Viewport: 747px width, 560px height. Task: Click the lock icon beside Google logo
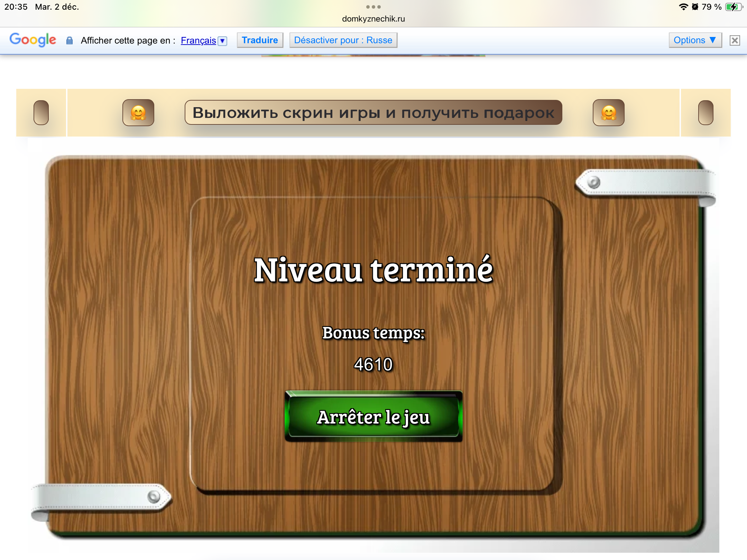point(70,40)
